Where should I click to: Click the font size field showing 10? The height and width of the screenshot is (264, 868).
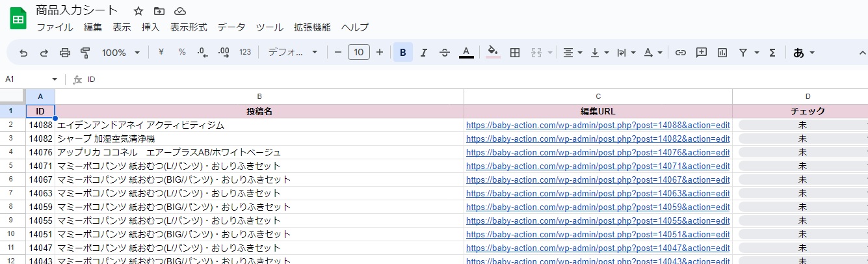click(x=359, y=53)
